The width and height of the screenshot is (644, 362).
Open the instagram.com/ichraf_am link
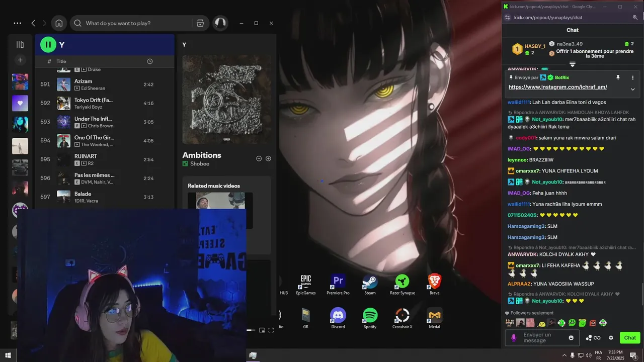coord(557,87)
